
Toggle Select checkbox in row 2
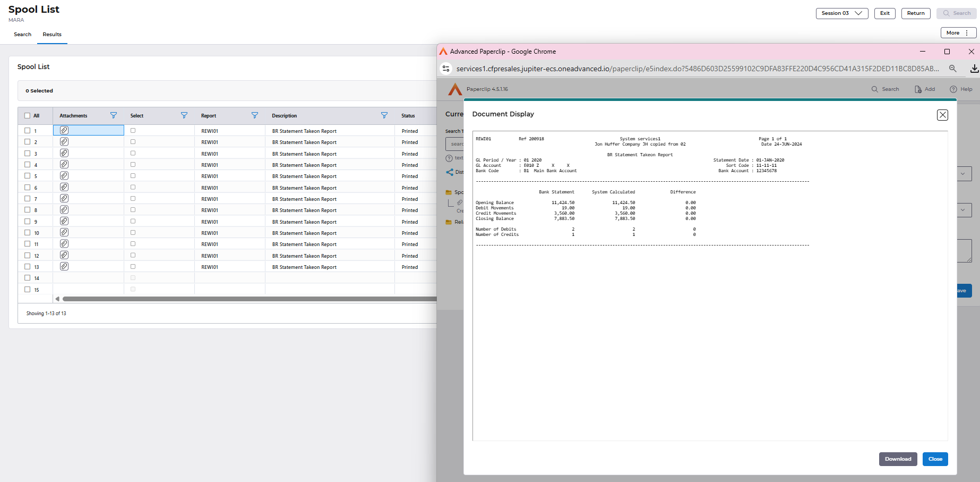(x=133, y=142)
